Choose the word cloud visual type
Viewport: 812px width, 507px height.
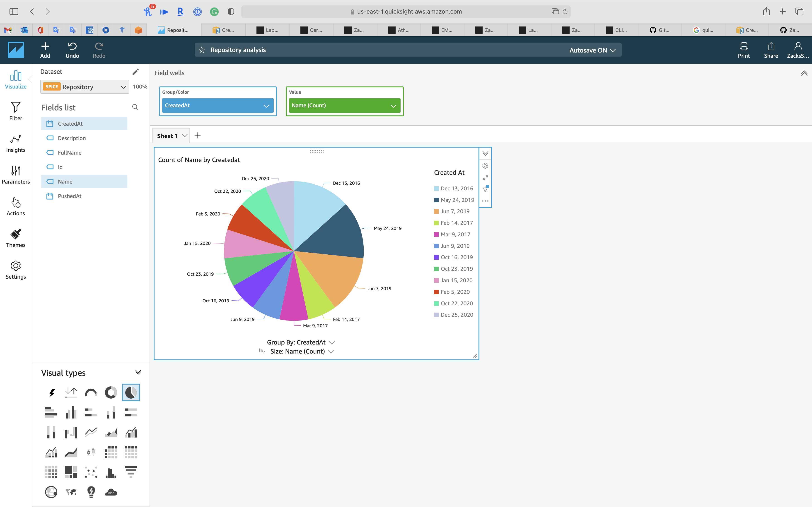pyautogui.click(x=111, y=492)
